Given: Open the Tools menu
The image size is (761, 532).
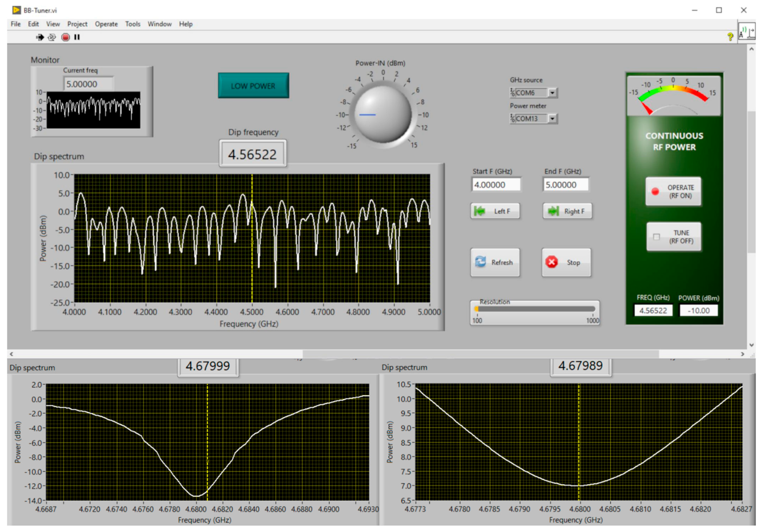Looking at the screenshot, I should [132, 24].
